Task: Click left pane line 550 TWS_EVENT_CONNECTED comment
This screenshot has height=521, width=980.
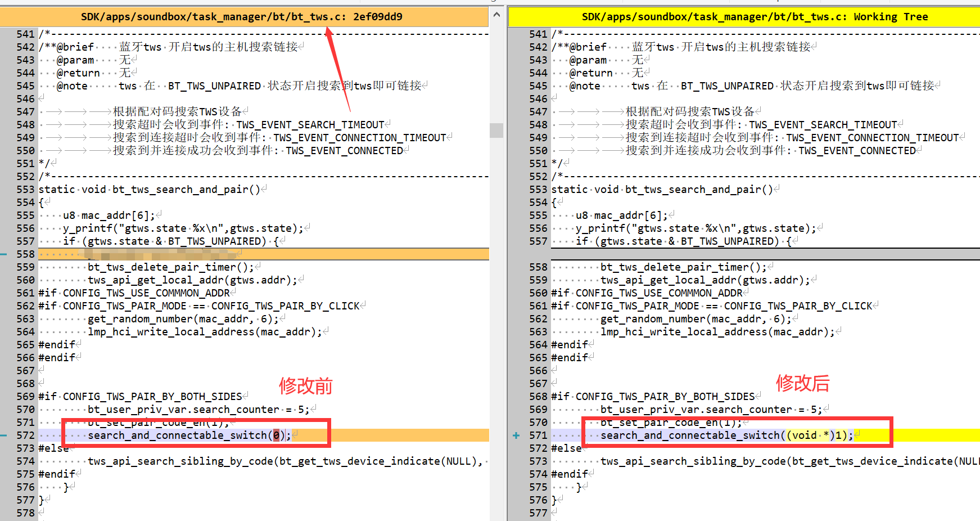Action: click(258, 150)
